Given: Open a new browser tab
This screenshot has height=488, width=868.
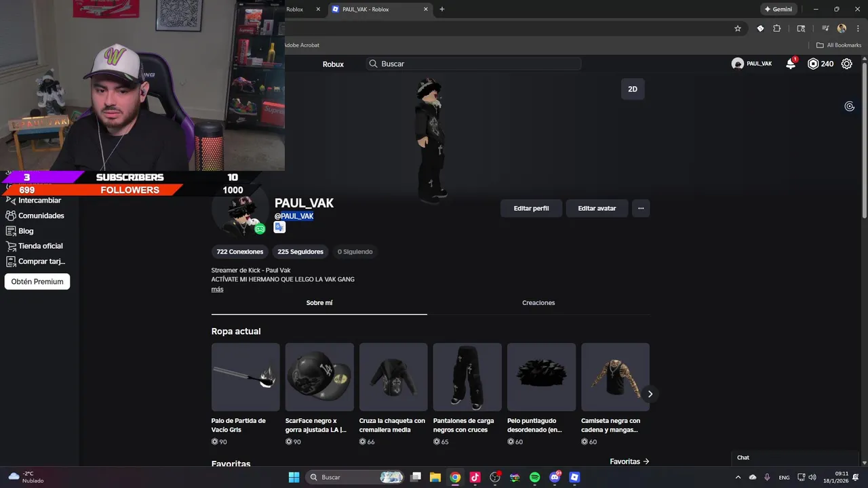Looking at the screenshot, I should (442, 9).
